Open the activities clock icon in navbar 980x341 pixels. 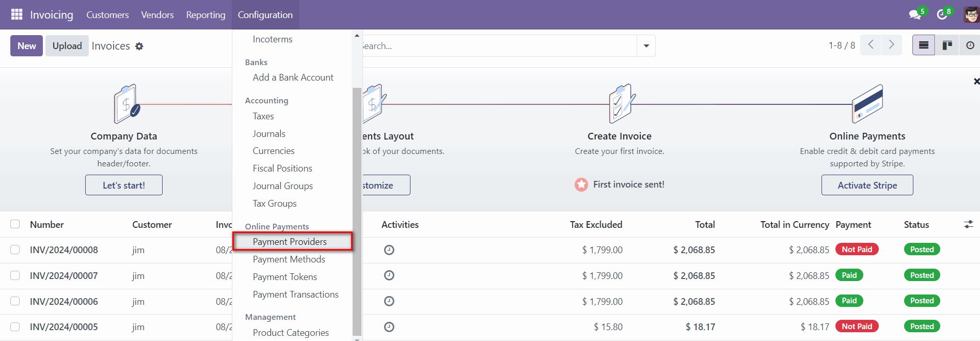942,14
